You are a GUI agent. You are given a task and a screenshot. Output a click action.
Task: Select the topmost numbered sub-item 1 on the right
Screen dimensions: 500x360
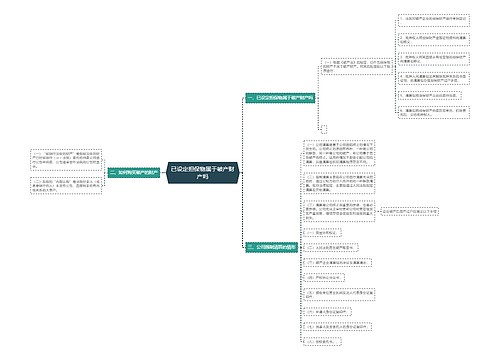pyautogui.click(x=434, y=19)
